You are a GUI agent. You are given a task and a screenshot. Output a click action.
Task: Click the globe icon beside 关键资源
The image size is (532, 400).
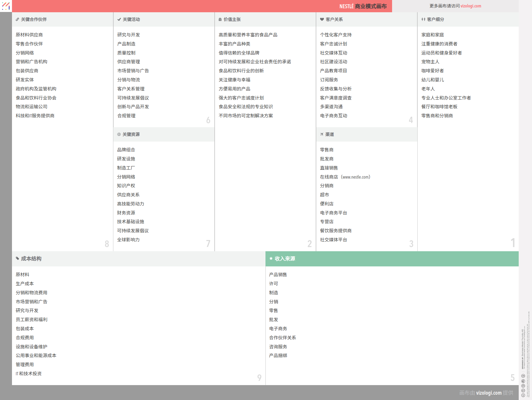(x=119, y=134)
